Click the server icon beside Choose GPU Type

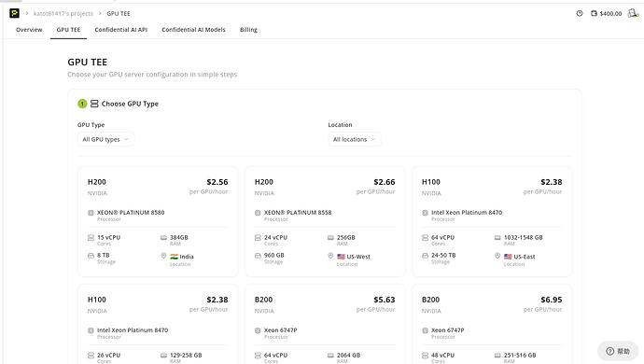point(94,104)
